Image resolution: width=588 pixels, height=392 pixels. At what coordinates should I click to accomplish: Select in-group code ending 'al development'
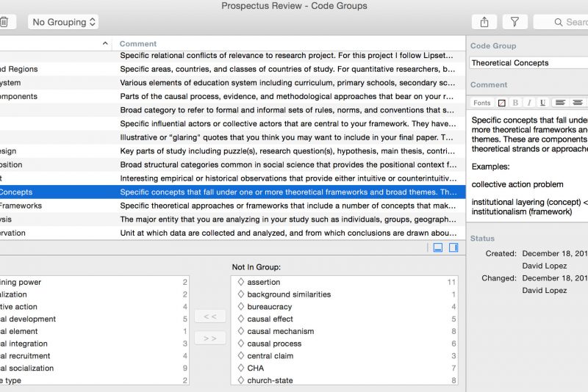tap(94, 319)
